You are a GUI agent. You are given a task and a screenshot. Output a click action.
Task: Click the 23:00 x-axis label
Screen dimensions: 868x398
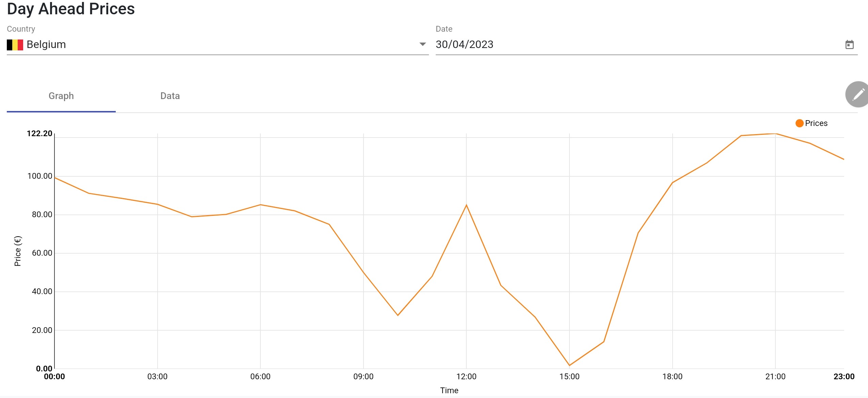(x=844, y=377)
